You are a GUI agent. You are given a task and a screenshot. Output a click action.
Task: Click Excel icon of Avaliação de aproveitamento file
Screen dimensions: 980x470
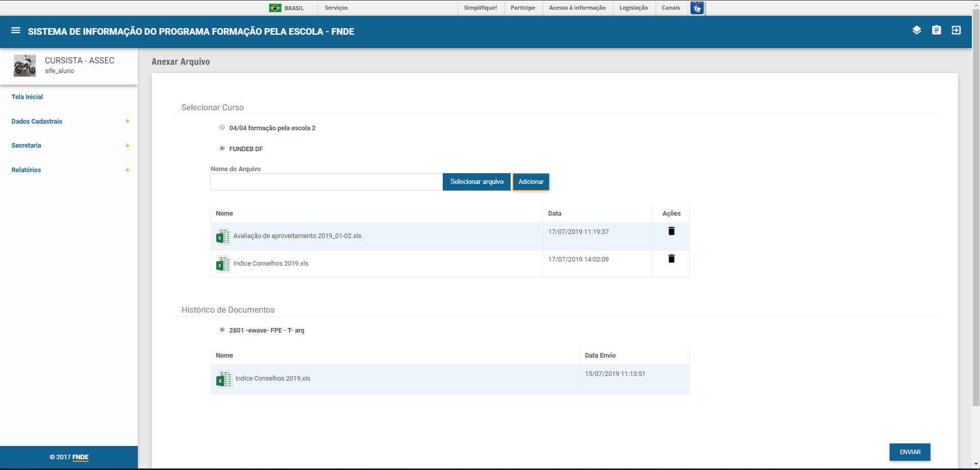[223, 236]
